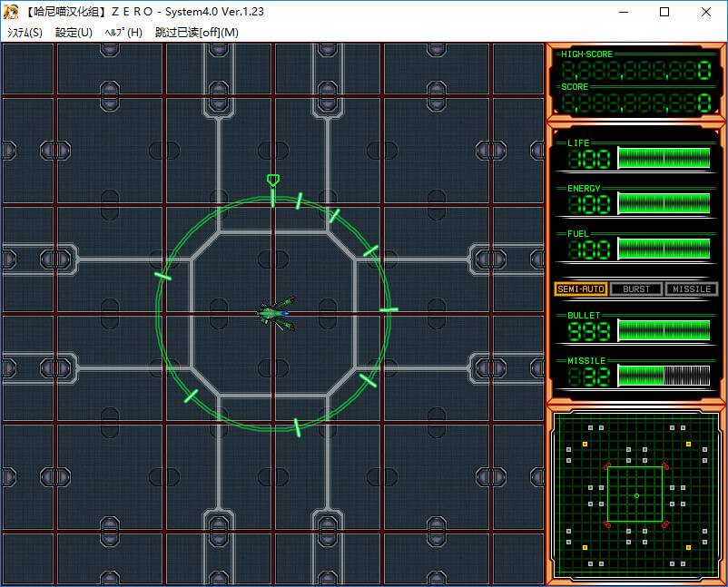Switch weapon mode to BURST
The width and height of the screenshot is (728, 587).
click(635, 289)
